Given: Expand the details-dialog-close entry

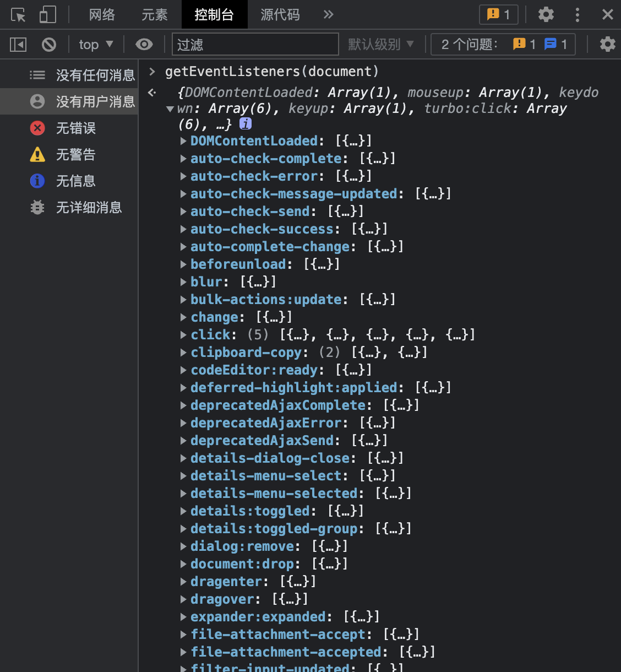Looking at the screenshot, I should point(184,458).
